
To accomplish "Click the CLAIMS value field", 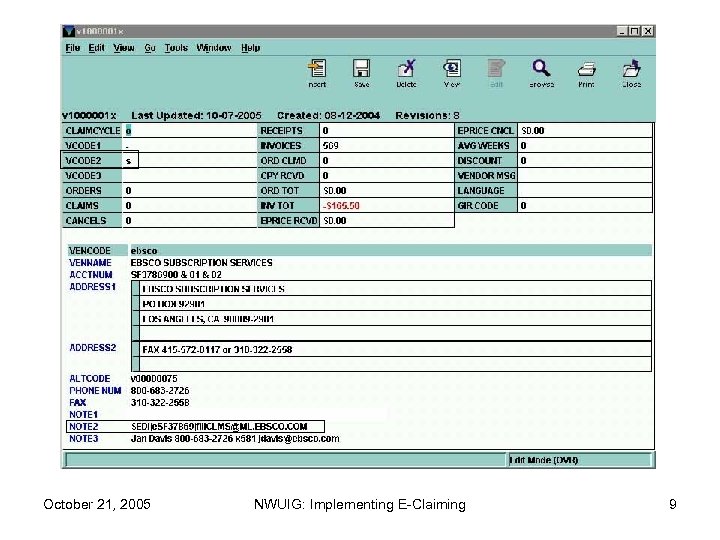I will tap(189, 206).
